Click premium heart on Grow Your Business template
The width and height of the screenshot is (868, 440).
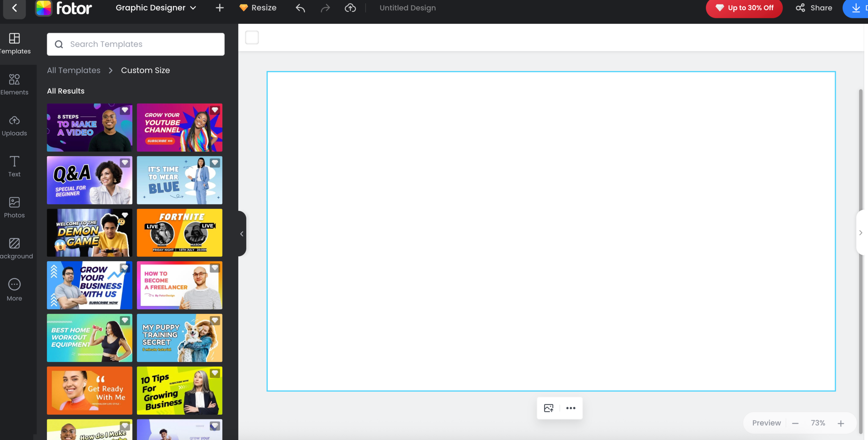point(125,268)
